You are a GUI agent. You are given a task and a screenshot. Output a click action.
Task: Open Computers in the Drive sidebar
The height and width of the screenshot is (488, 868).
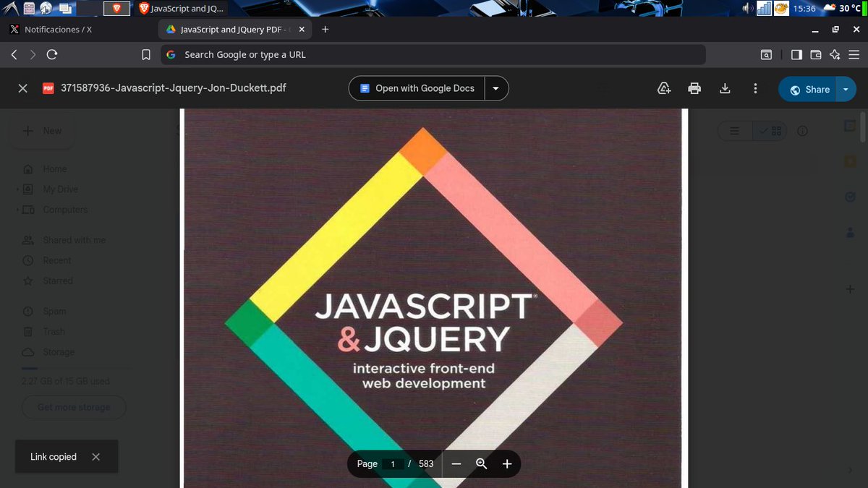click(x=64, y=210)
